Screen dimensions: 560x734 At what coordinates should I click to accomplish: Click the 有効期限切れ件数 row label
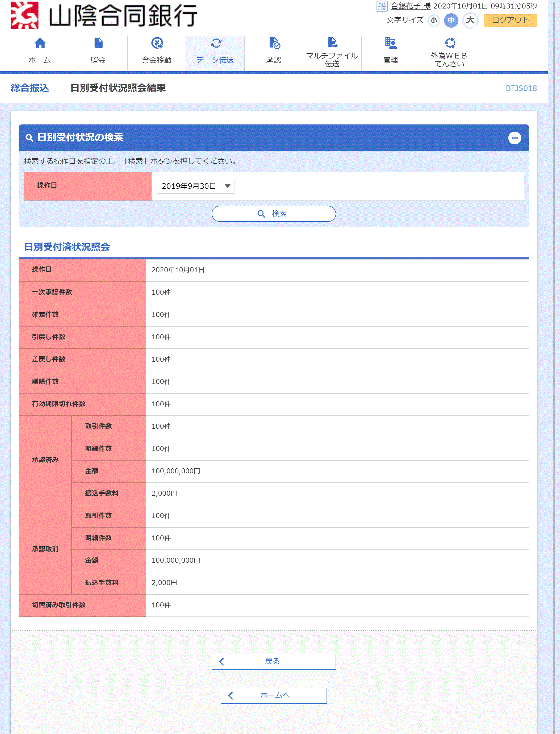tap(59, 404)
